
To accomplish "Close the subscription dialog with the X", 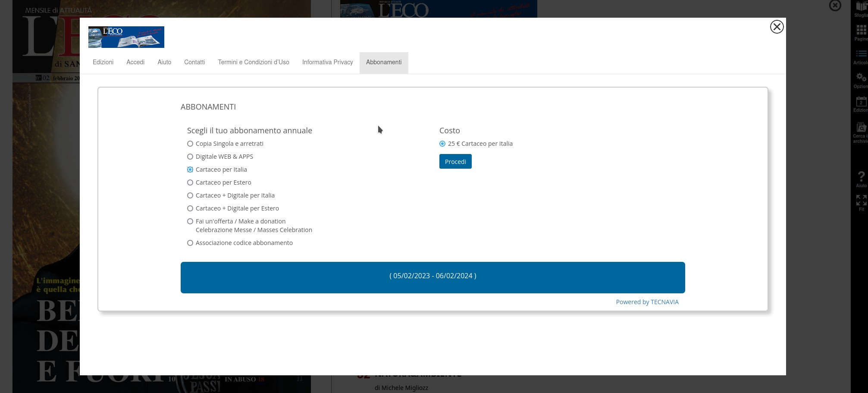I will [x=777, y=27].
